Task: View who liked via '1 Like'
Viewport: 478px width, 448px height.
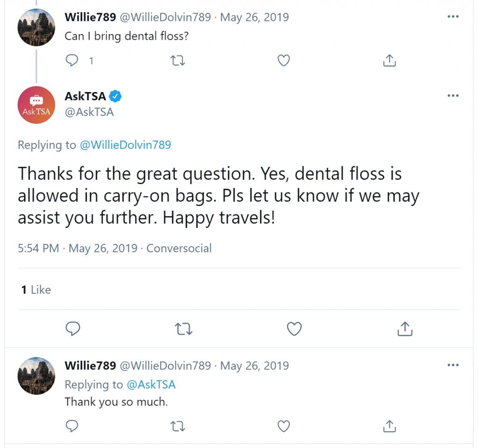Action: pyautogui.click(x=36, y=290)
